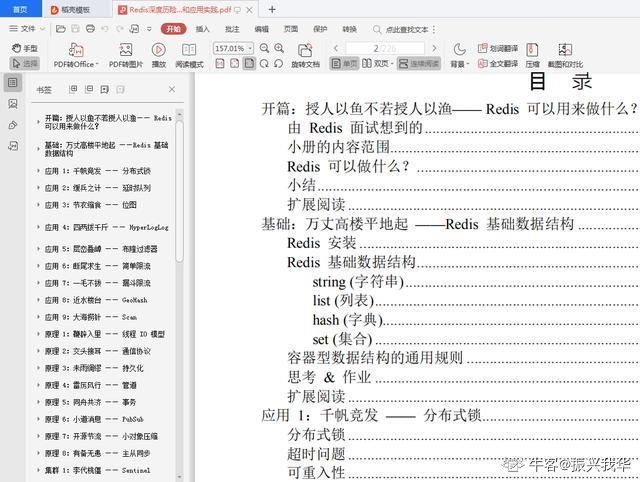This screenshot has width=640, height=482.
Task: Switch to the 批注 tab
Action: (232, 29)
